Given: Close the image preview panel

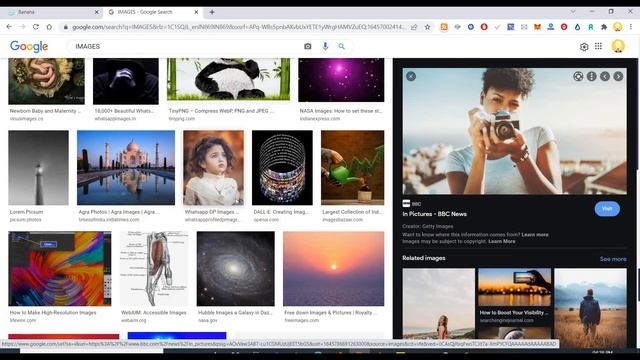Looking at the screenshot, I should coord(411,76).
